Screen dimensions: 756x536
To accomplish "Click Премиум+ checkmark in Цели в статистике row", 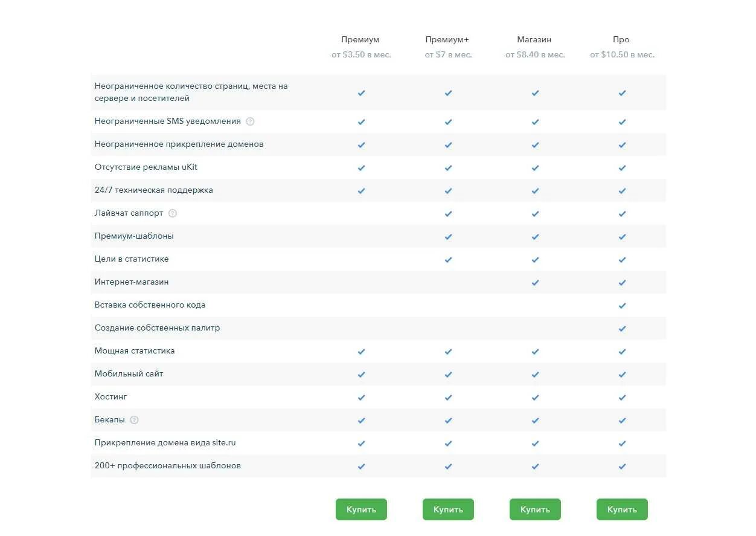I will pos(448,260).
